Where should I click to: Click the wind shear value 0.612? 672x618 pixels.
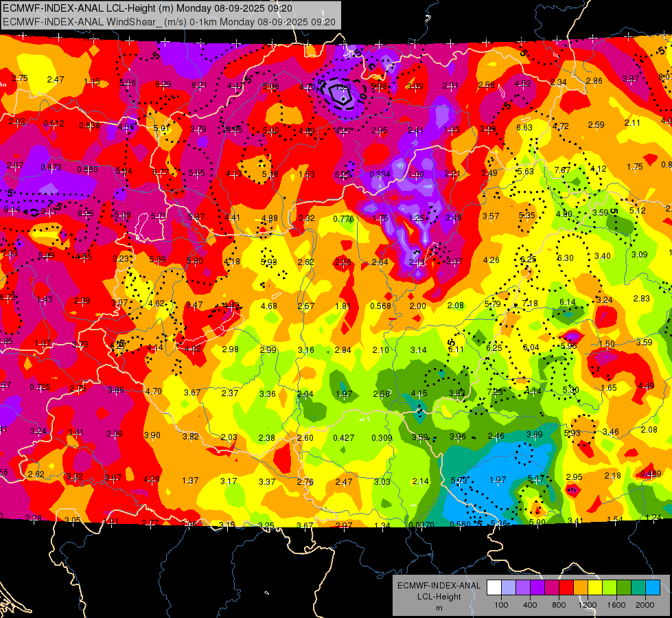tap(54, 124)
